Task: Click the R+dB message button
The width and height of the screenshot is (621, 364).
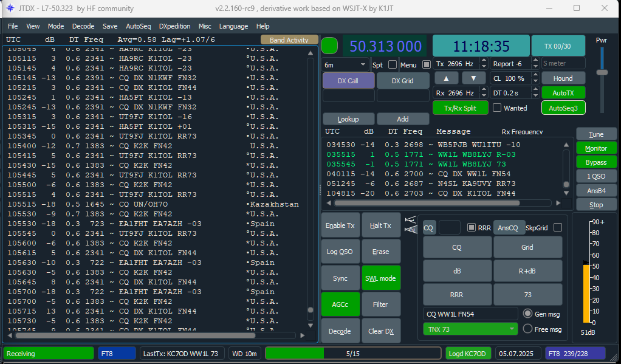Action: [x=527, y=271]
